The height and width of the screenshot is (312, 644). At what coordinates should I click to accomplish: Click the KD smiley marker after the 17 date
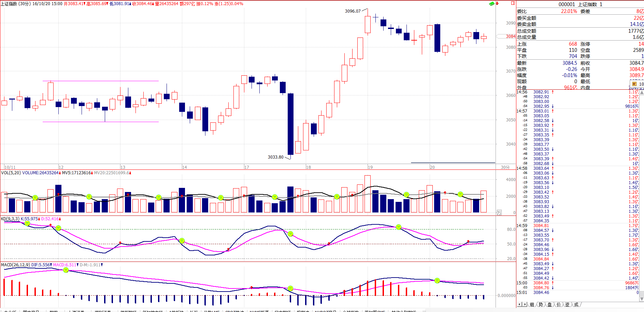click(290, 234)
